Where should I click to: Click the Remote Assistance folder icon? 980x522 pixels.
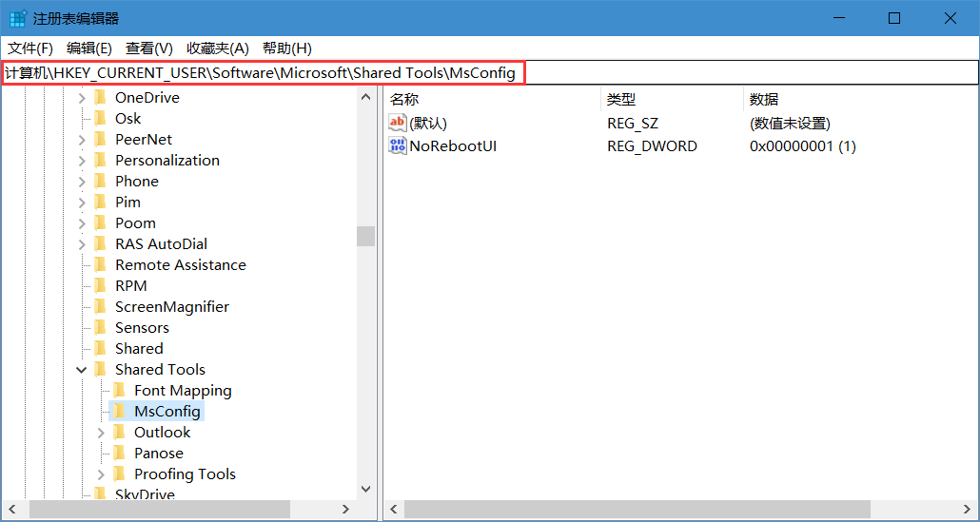100,265
